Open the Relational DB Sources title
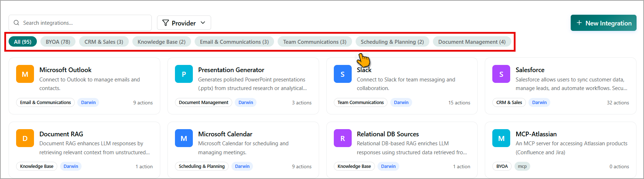Image resolution: width=644 pixels, height=179 pixels. (388, 134)
